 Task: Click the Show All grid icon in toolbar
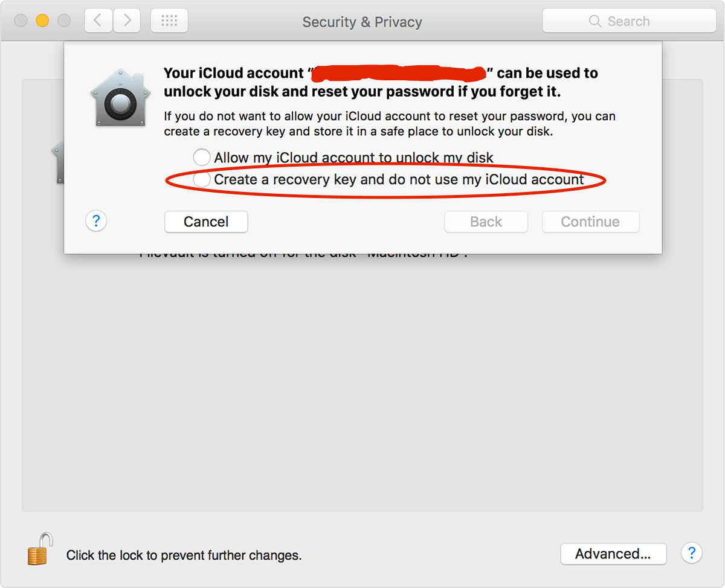tap(169, 20)
